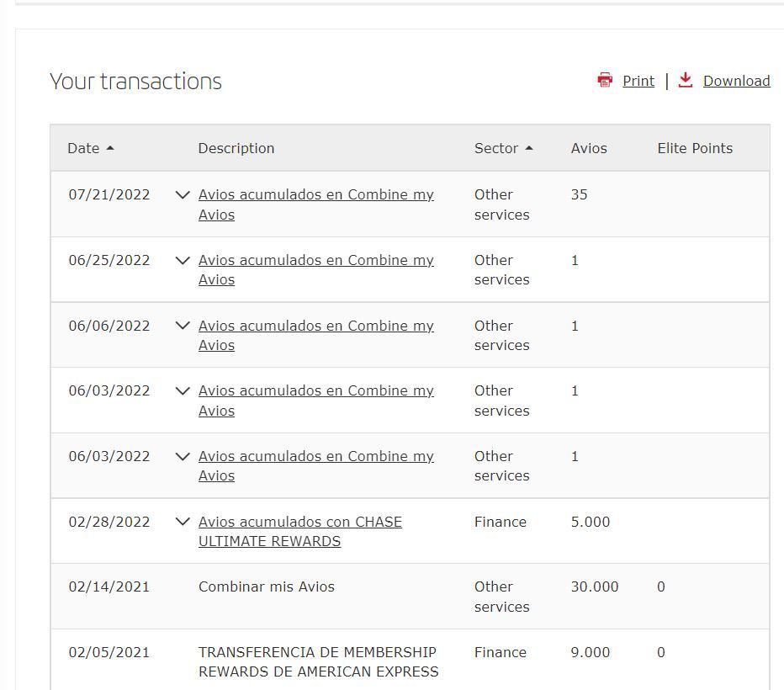The height and width of the screenshot is (690, 784).
Task: Click the Date column header
Action: pyautogui.click(x=83, y=148)
